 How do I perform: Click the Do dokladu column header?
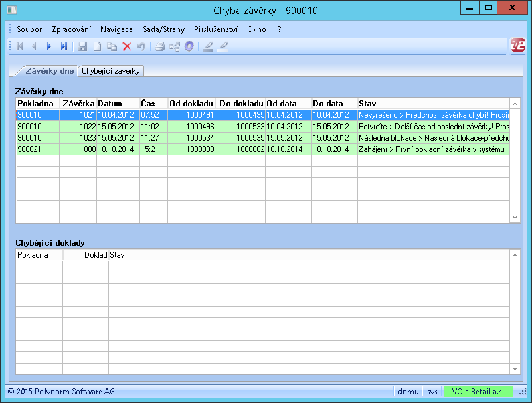[x=240, y=104]
